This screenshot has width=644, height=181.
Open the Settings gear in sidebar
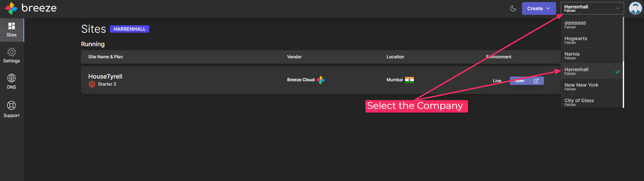(x=11, y=56)
